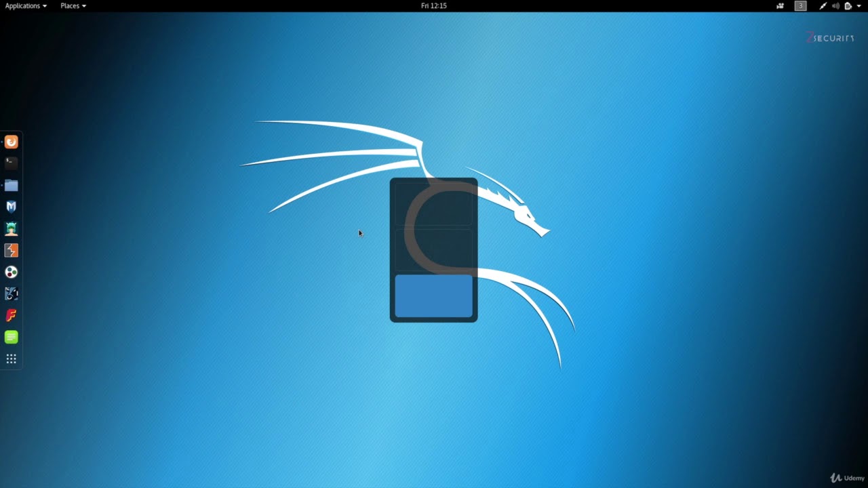Image resolution: width=868 pixels, height=488 pixels.
Task: Launch Firefox browser from the dock
Action: tap(11, 142)
